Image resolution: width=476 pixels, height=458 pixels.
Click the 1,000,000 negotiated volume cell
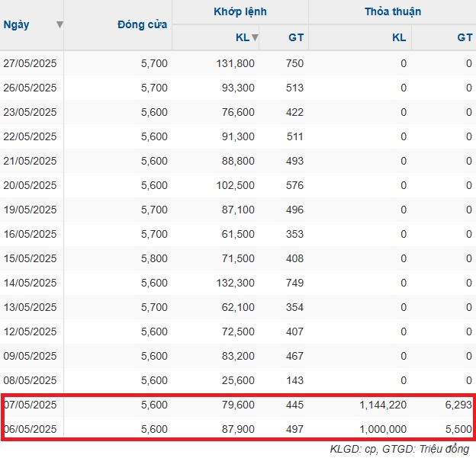[x=383, y=429]
